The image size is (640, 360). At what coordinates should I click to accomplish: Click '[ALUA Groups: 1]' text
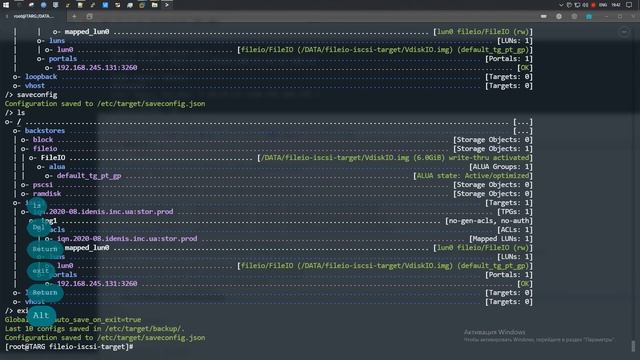[501, 167]
